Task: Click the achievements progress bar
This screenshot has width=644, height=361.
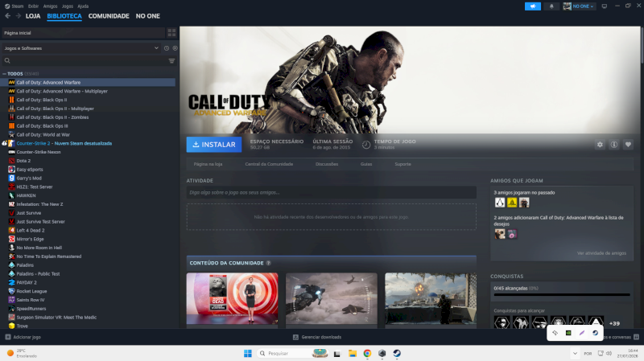Action: (x=561, y=294)
